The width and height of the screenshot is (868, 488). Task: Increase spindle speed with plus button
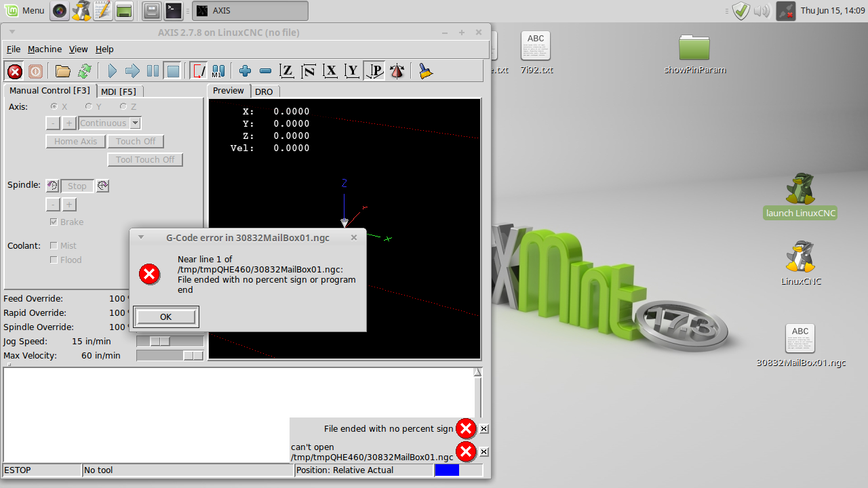click(69, 205)
